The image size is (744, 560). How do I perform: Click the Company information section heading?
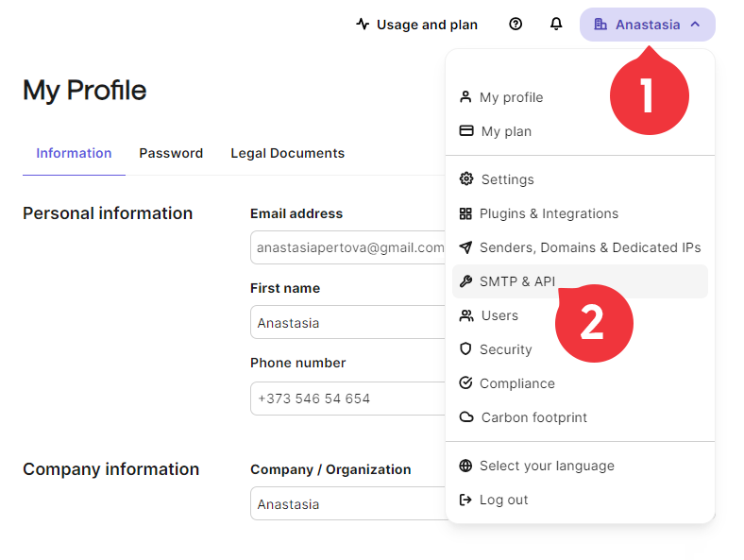pos(111,469)
